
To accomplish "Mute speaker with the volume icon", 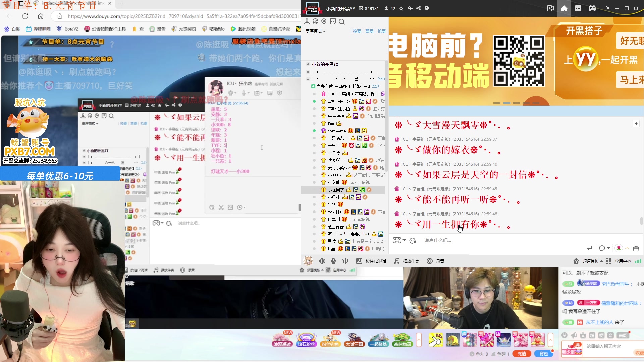I will [322, 261].
